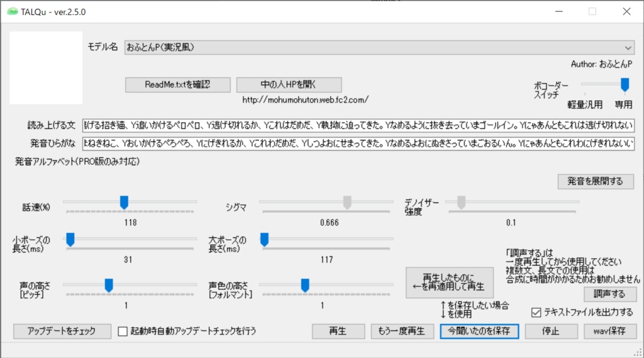Click the character image thumbnail area
The width and height of the screenshot is (644, 358).
pos(46,68)
